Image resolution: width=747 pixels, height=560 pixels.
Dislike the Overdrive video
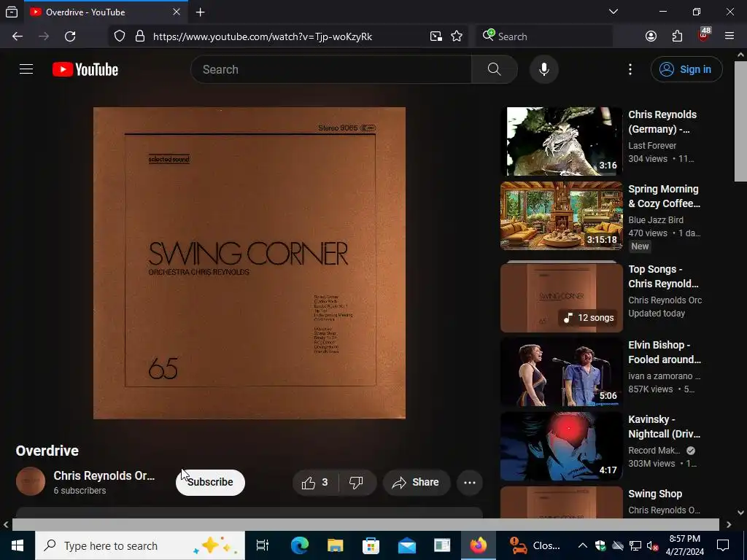pyautogui.click(x=356, y=483)
